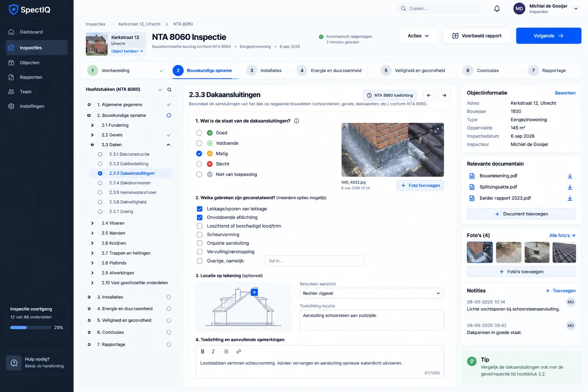This screenshot has width=588, height=392.
Task: Open Voorbeeld rapport
Action: [477, 36]
